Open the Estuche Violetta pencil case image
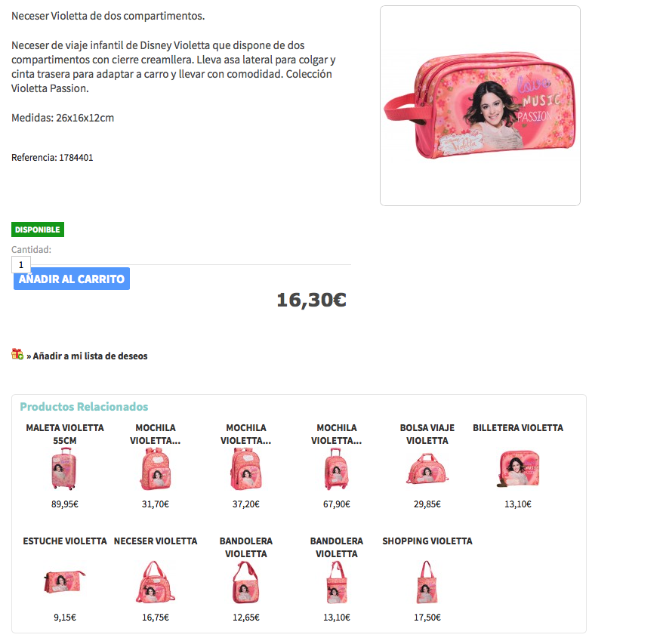Image resolution: width=663 pixels, height=644 pixels. 65,581
